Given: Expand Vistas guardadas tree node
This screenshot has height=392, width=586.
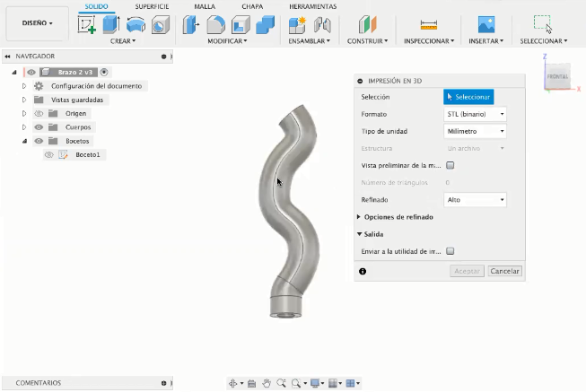Looking at the screenshot, I should [x=24, y=100].
